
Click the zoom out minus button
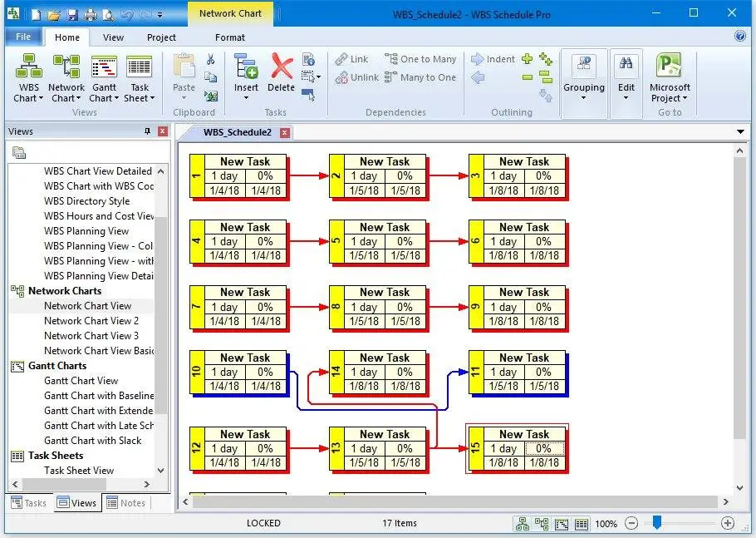coord(631,523)
